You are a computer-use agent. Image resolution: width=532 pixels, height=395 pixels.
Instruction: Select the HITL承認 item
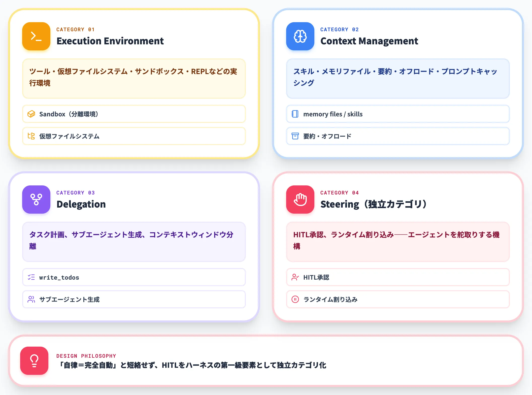point(398,277)
